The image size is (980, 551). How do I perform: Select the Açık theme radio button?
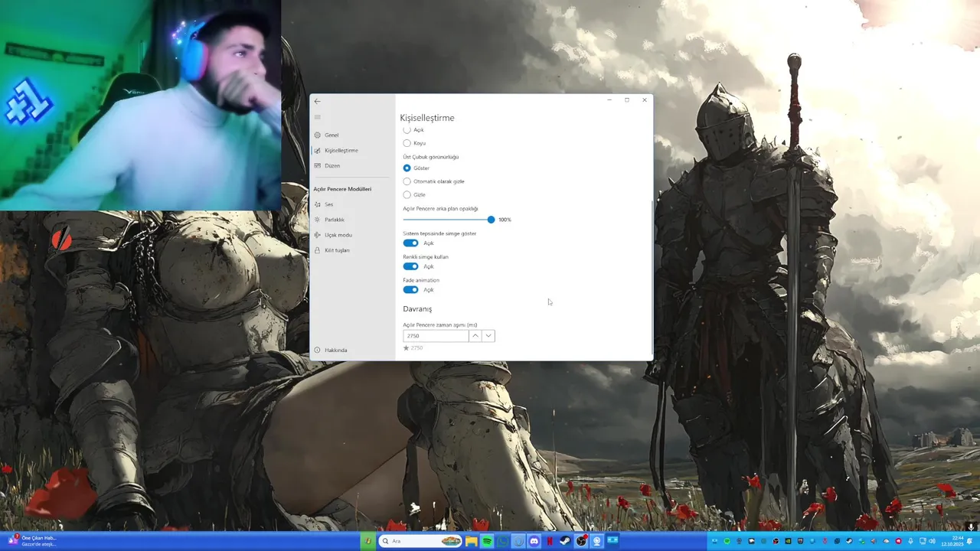(407, 130)
